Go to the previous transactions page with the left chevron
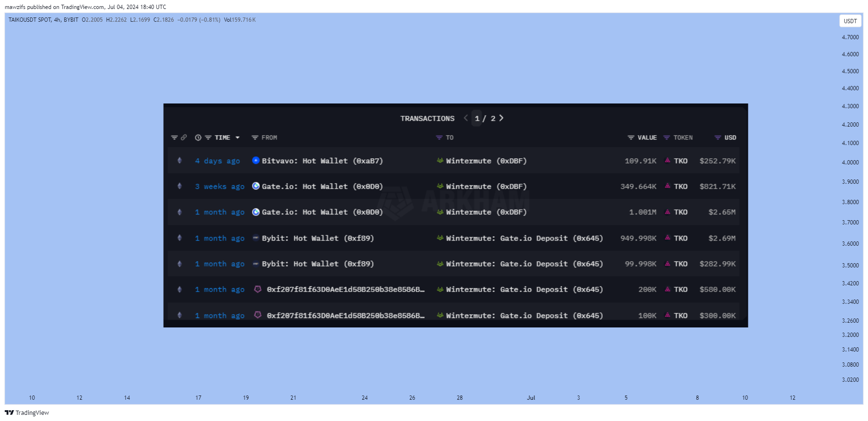This screenshot has width=868, height=421. click(465, 118)
